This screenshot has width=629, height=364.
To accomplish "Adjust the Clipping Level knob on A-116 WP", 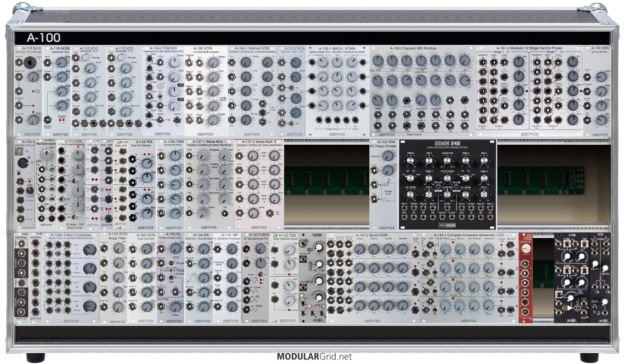I will click(x=232, y=264).
